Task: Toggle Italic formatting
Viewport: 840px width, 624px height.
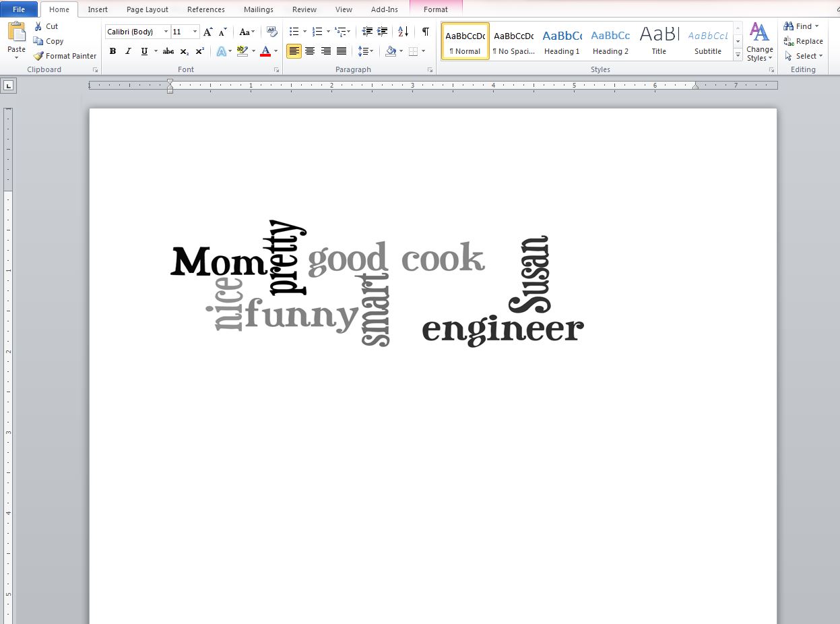Action: [x=128, y=51]
